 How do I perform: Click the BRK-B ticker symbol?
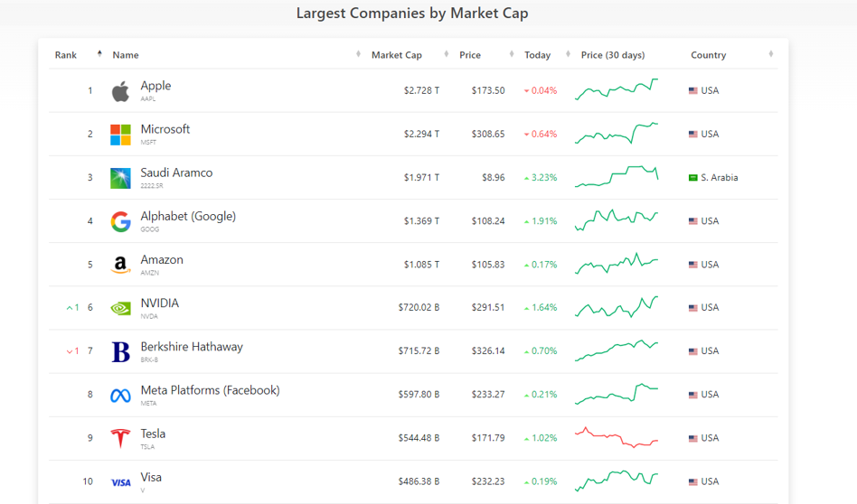(x=149, y=360)
